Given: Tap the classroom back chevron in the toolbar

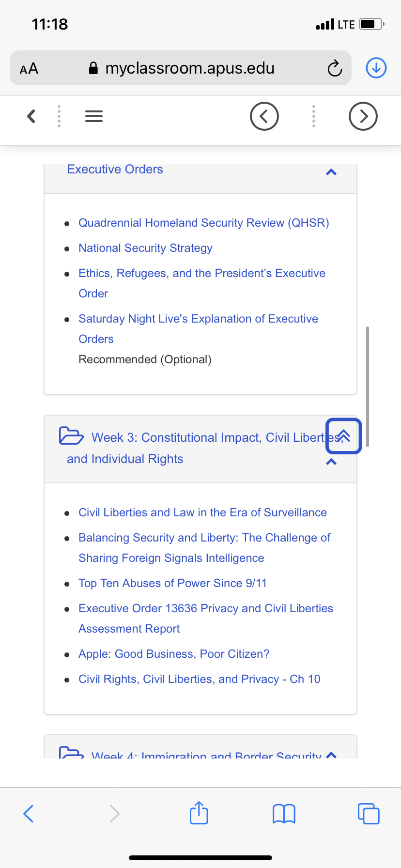Looking at the screenshot, I should tap(31, 116).
